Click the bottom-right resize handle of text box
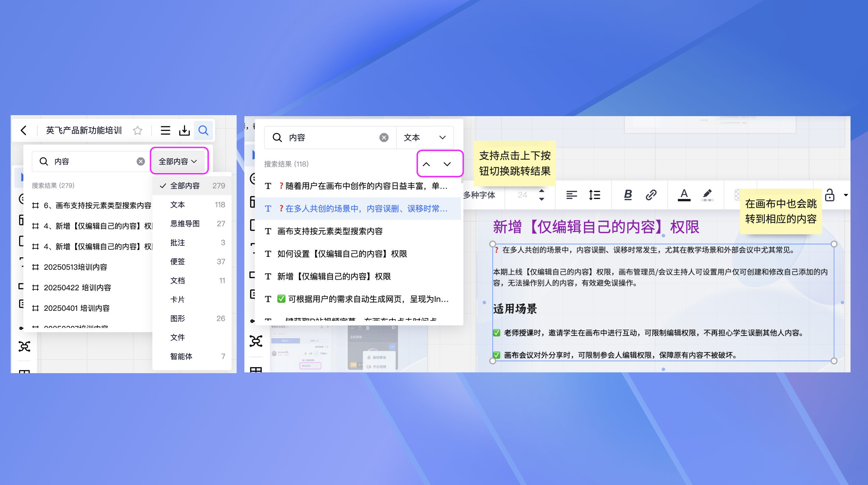The height and width of the screenshot is (485, 868). (834, 361)
